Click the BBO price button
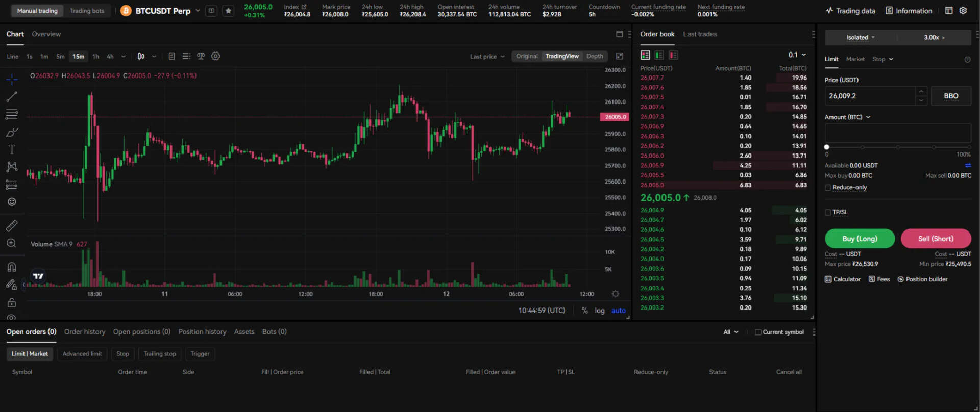This screenshot has width=980, height=412. (x=951, y=96)
